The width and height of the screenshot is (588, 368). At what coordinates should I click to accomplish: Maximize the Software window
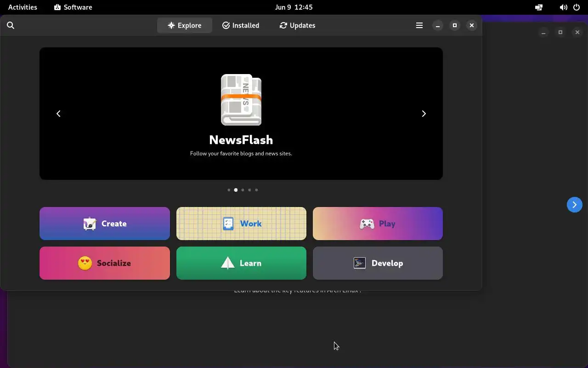[455, 25]
